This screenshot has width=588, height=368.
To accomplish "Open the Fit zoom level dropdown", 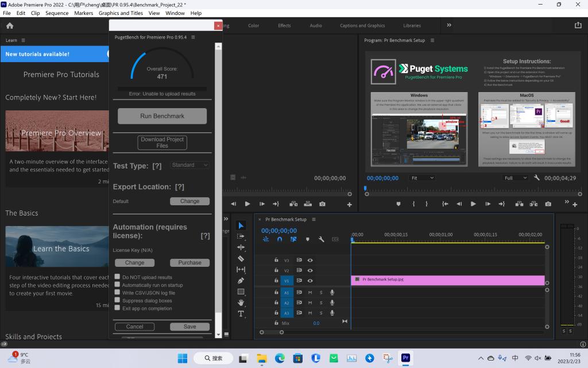I will pos(422,178).
